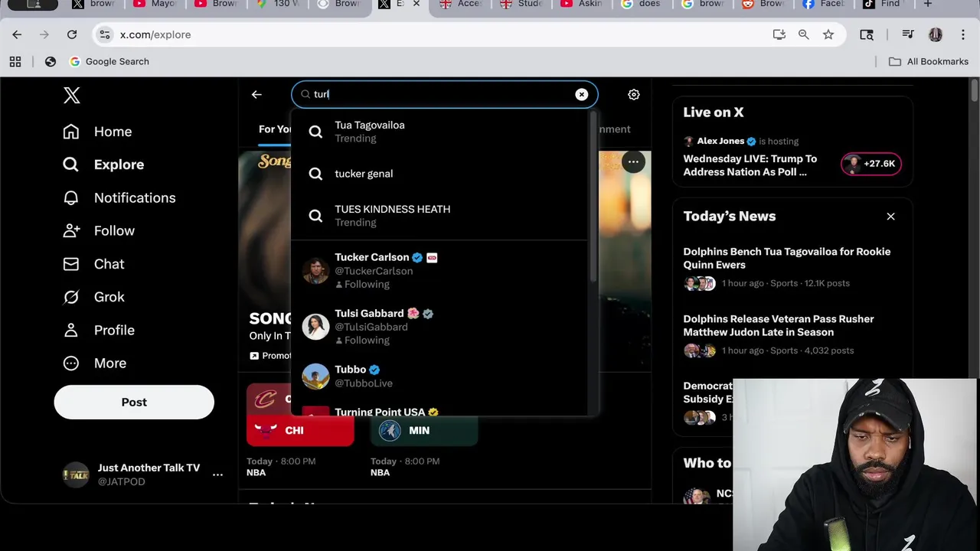Image resolution: width=980 pixels, height=551 pixels.
Task: Click browser back arrow
Action: pos(17,34)
